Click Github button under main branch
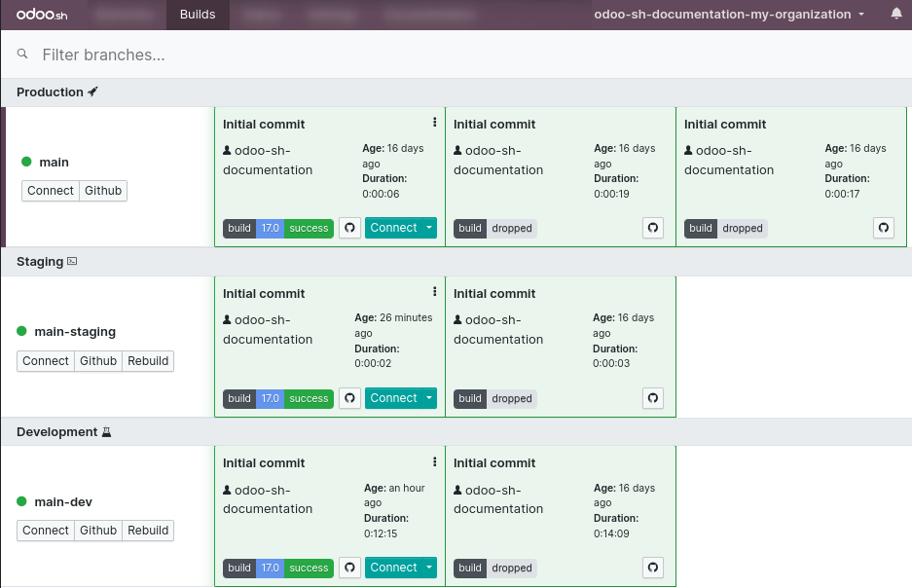Screen dimensions: 912x588 (x=103, y=191)
